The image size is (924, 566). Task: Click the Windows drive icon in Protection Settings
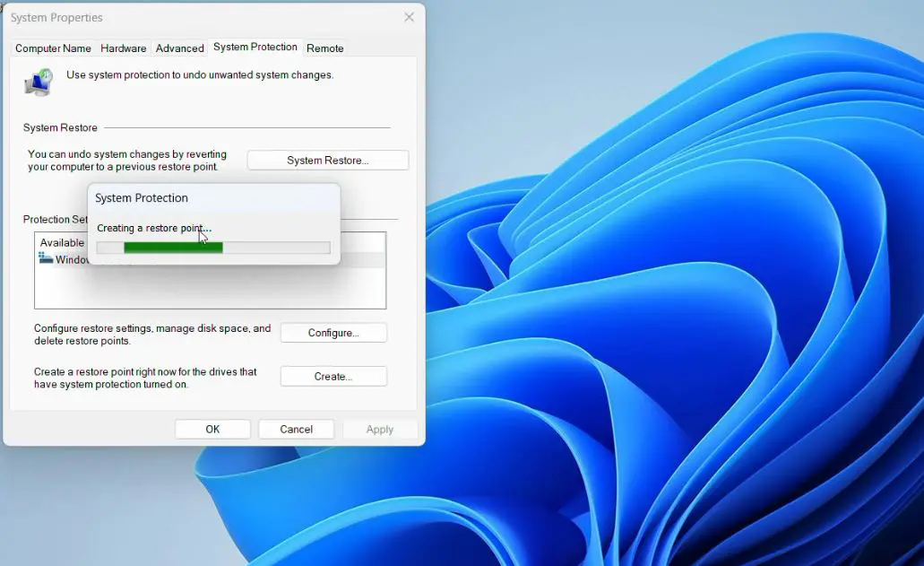point(46,259)
